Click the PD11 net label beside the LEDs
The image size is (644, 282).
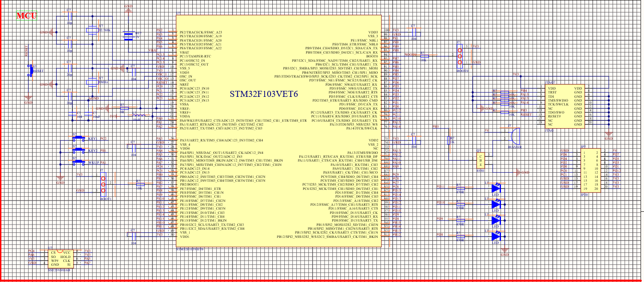(x=441, y=187)
